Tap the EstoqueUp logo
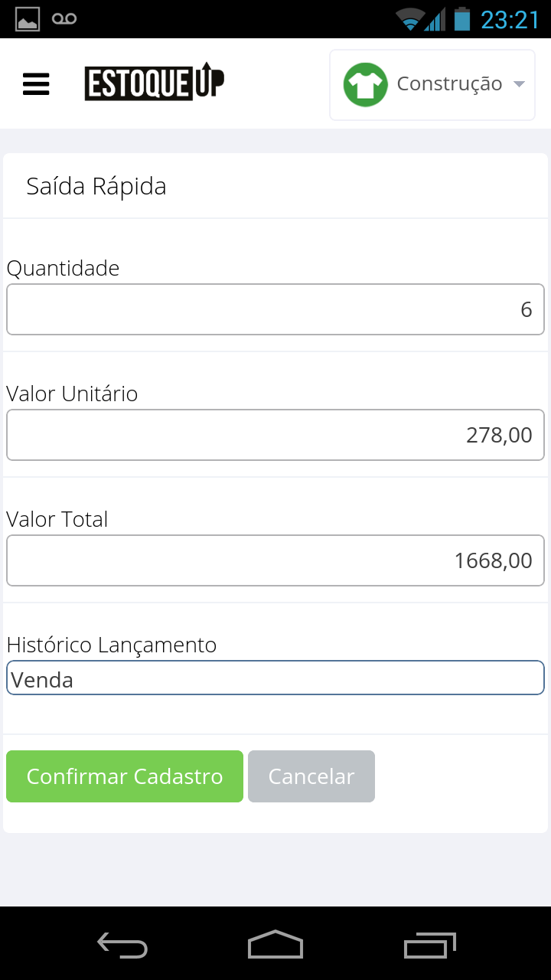 pos(155,81)
